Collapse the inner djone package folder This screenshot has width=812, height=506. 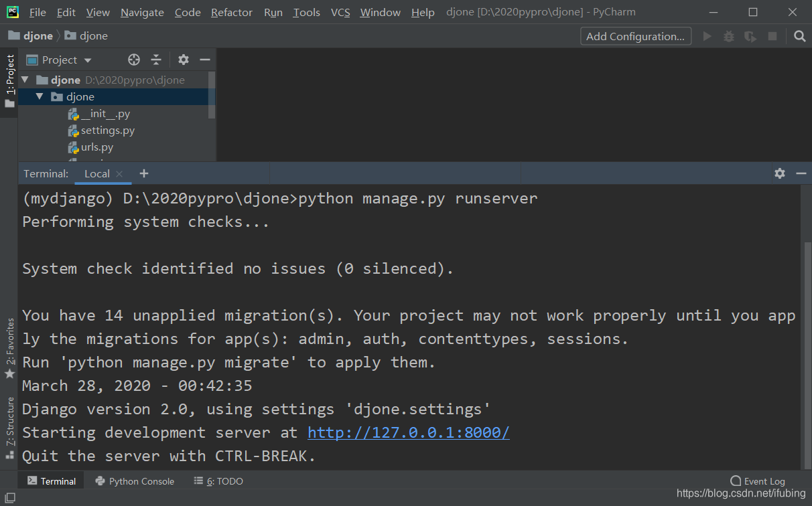40,96
